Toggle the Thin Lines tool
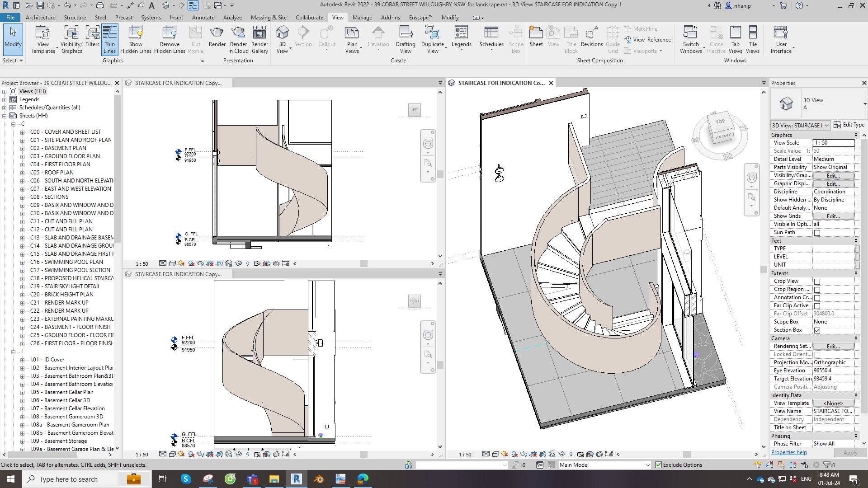The height and width of the screenshot is (488, 868). pos(109,39)
